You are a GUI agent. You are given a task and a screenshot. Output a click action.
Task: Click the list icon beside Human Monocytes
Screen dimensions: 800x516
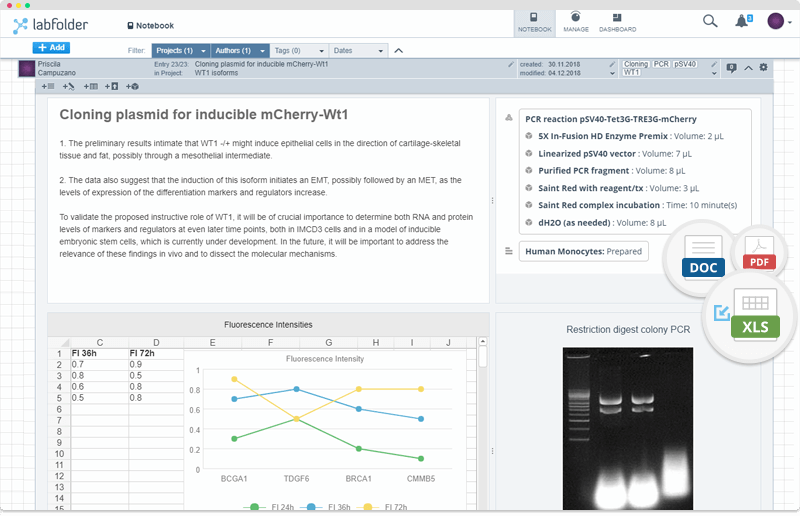509,251
